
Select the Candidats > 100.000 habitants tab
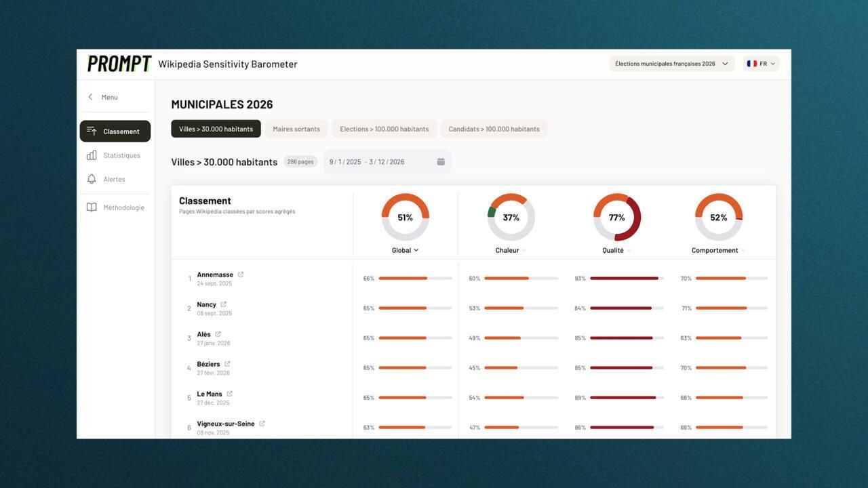click(494, 129)
